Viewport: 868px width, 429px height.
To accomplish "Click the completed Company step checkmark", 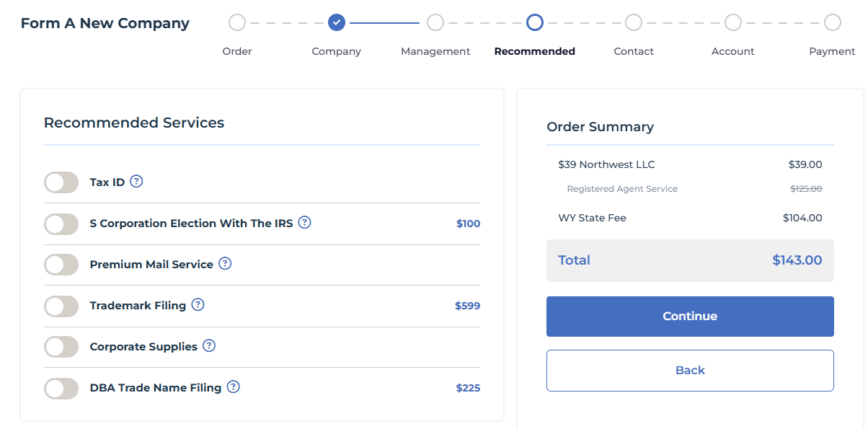I will [x=336, y=22].
